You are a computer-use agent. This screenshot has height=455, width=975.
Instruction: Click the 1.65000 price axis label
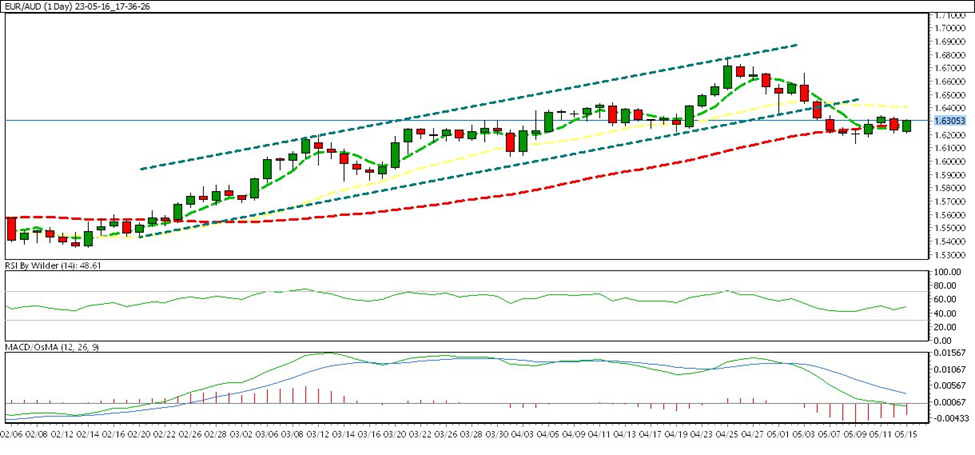click(950, 95)
